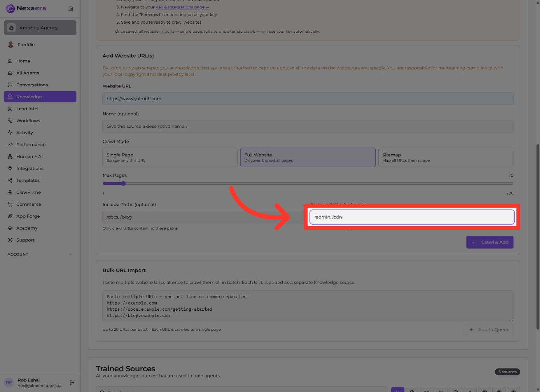This screenshot has height=392, width=540.
Task: Click the Workflows icon
Action: [10, 121]
